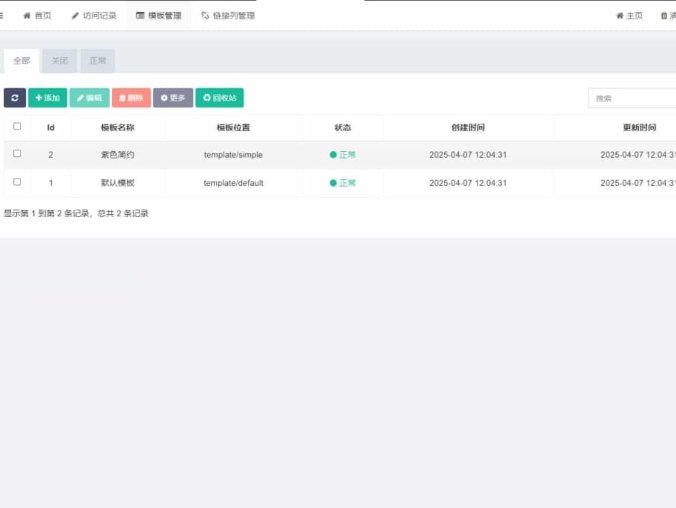Show 全部 records filter tab
Image resolution: width=676 pixels, height=508 pixels.
(x=22, y=61)
